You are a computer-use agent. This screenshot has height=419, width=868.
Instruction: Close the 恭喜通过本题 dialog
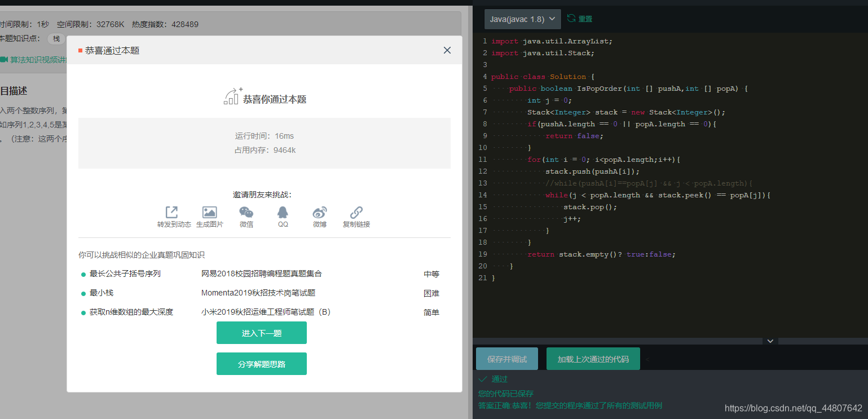(x=447, y=50)
